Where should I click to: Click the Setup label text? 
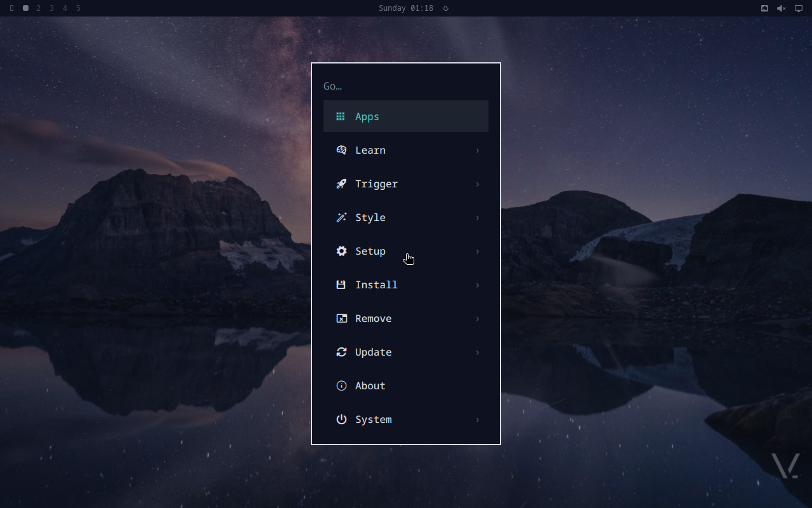[x=370, y=251]
